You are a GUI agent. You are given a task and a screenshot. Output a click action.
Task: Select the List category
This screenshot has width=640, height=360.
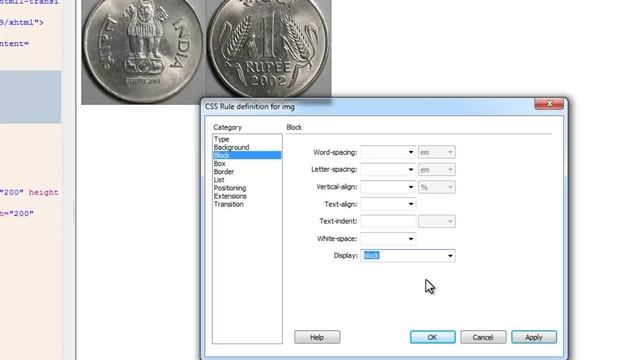[x=219, y=180]
